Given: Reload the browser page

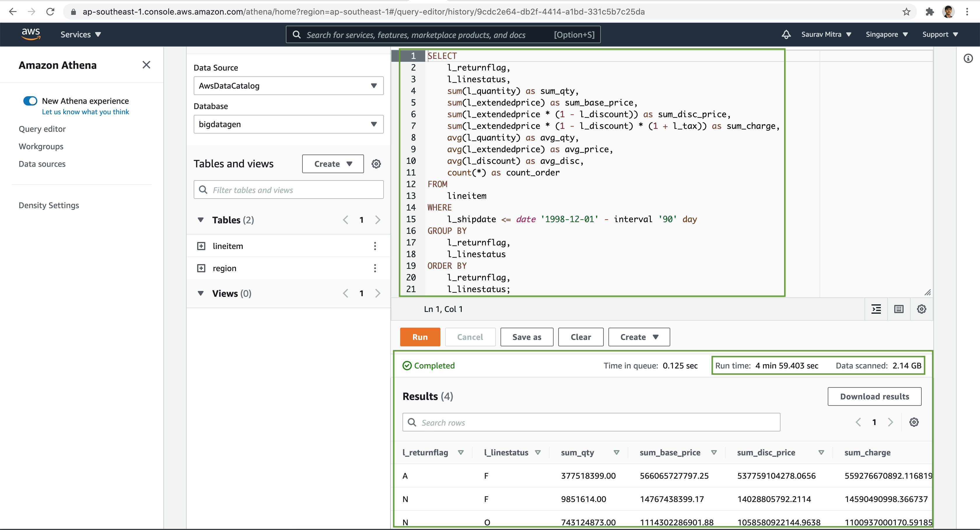Looking at the screenshot, I should pyautogui.click(x=50, y=12).
